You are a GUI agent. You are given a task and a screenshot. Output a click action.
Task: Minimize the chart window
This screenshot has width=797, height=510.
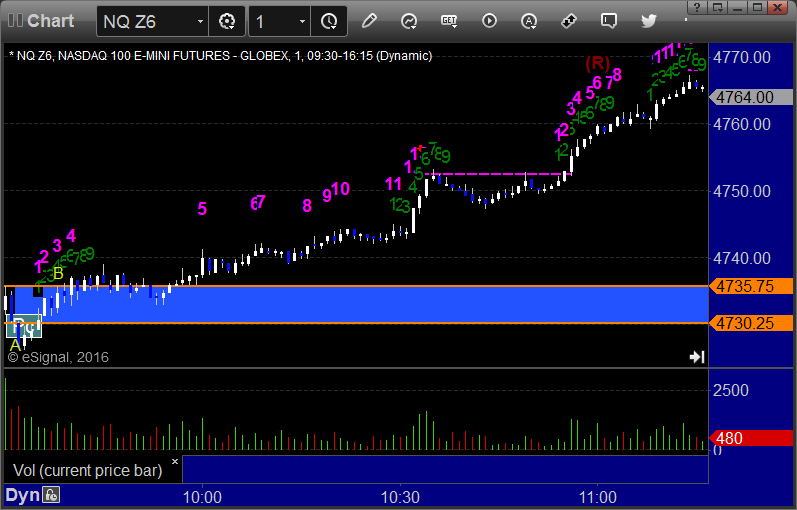738,7
